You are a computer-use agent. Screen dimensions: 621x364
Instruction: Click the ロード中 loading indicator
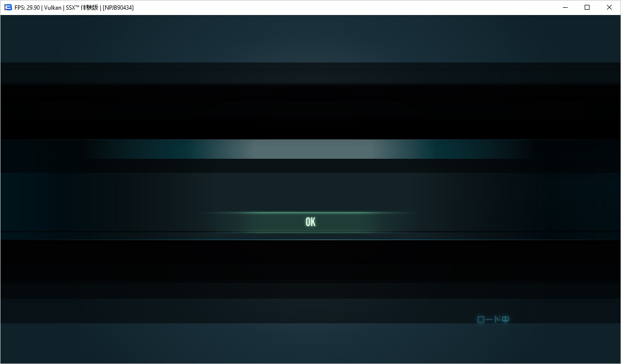pyautogui.click(x=493, y=319)
